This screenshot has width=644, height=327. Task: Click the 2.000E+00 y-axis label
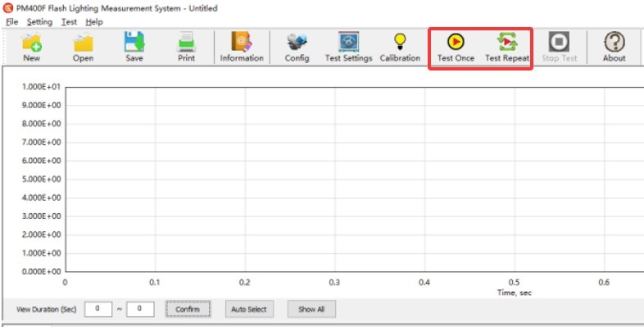pos(41,234)
